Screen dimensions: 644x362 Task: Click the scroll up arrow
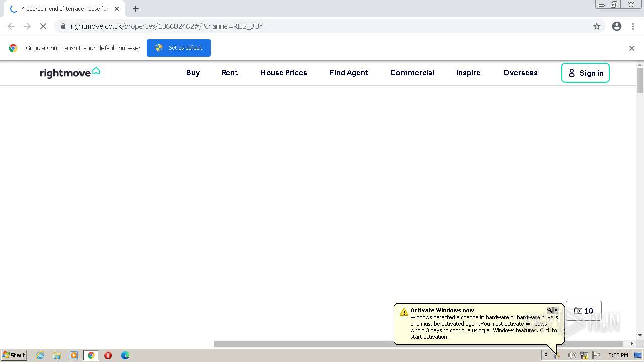640,64
